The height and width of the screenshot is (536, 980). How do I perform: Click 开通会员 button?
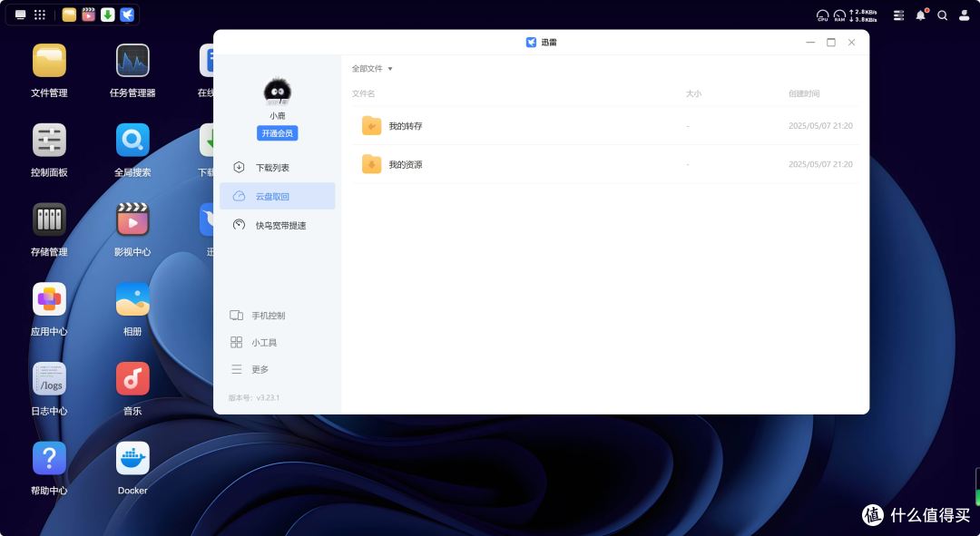pyautogui.click(x=278, y=133)
